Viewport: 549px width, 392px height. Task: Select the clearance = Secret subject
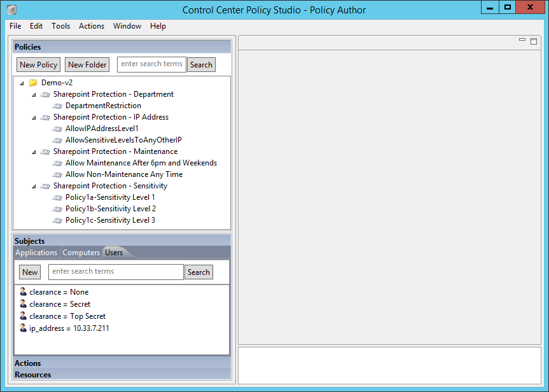point(60,304)
